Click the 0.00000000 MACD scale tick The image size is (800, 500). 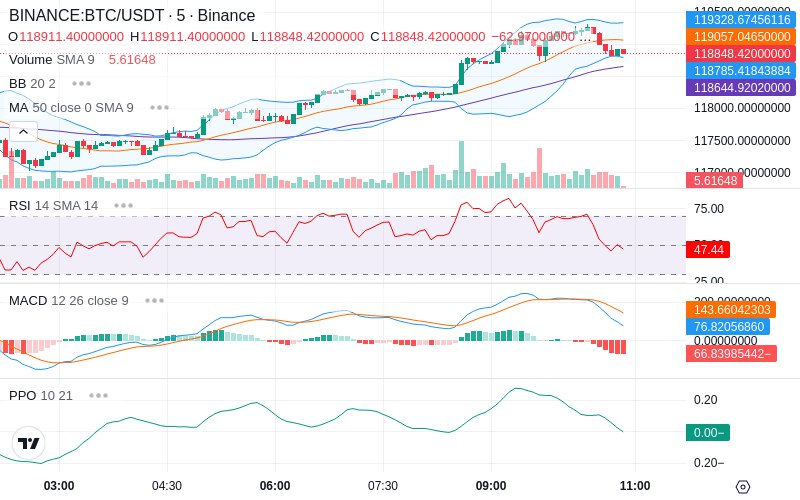726,341
